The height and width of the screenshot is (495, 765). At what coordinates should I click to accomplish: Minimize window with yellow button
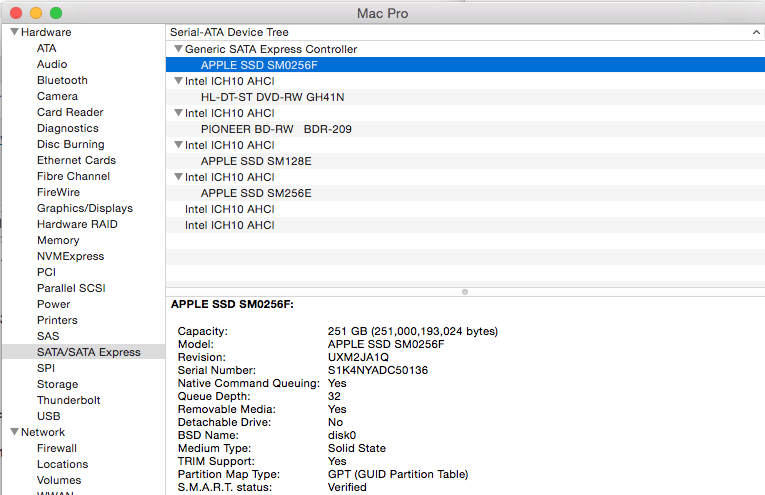36,13
